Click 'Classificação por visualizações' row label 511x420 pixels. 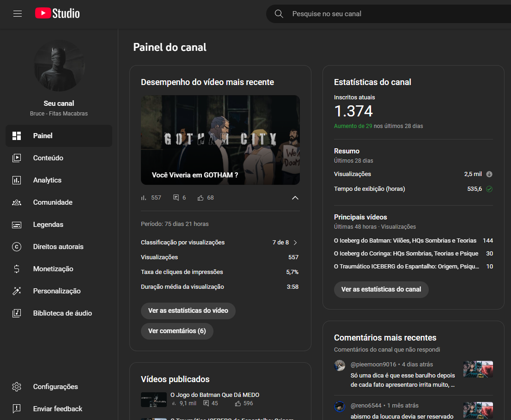182,243
